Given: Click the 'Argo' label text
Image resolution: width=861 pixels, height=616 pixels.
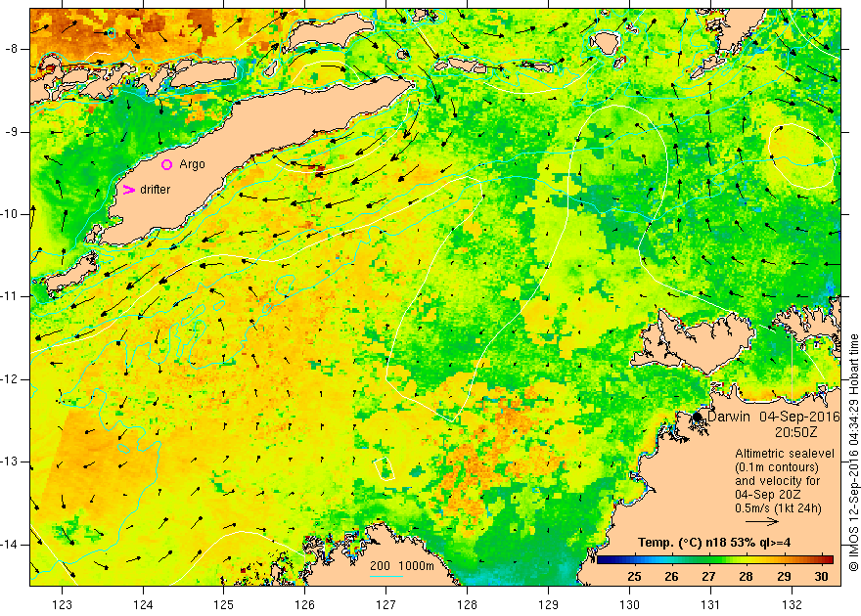Looking at the screenshot, I should (x=192, y=164).
